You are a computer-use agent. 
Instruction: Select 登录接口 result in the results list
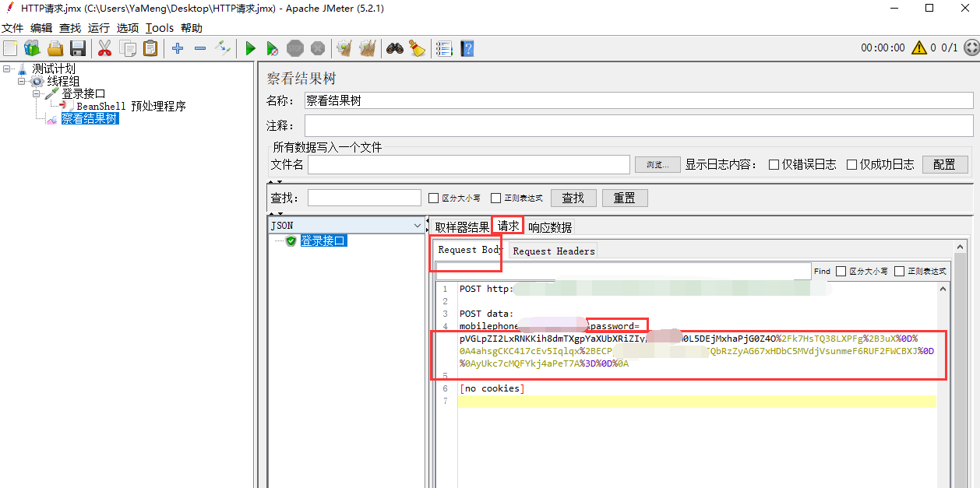323,241
